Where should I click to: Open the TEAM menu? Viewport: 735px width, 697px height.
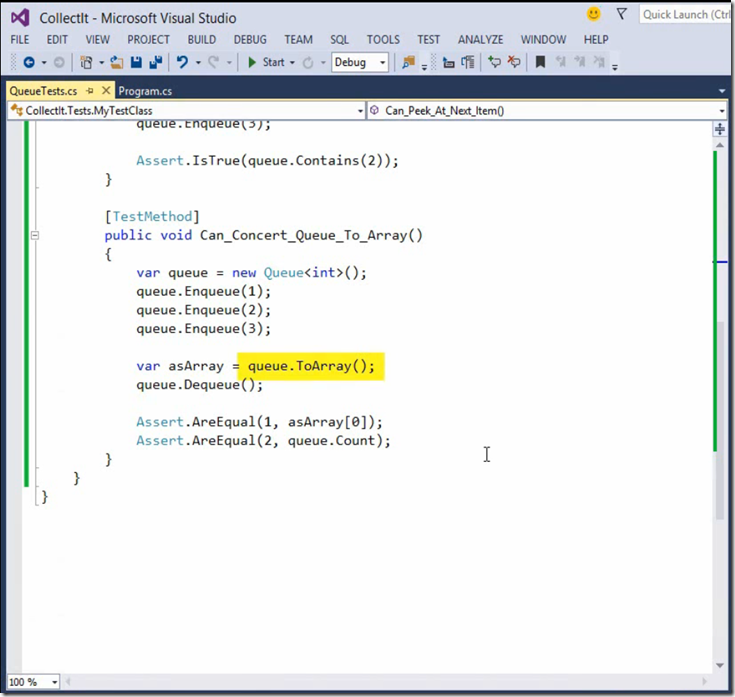tap(299, 39)
